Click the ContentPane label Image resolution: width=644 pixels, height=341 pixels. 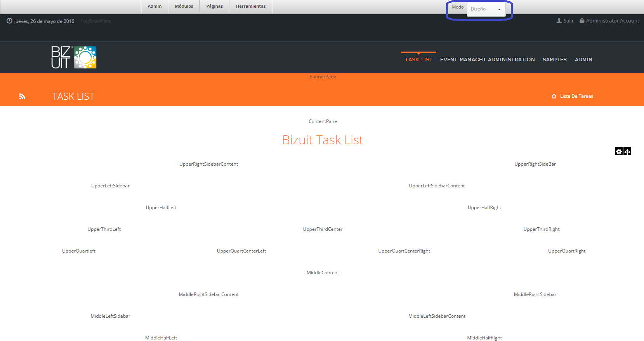tap(323, 121)
